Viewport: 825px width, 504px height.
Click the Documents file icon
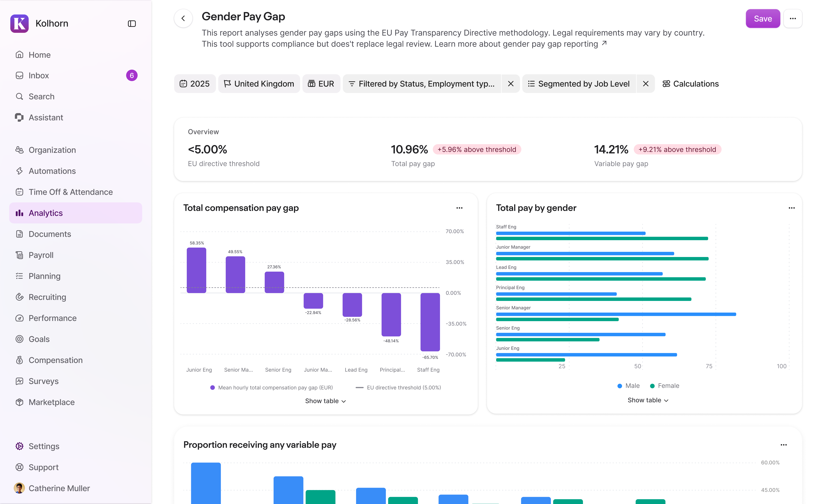(19, 234)
